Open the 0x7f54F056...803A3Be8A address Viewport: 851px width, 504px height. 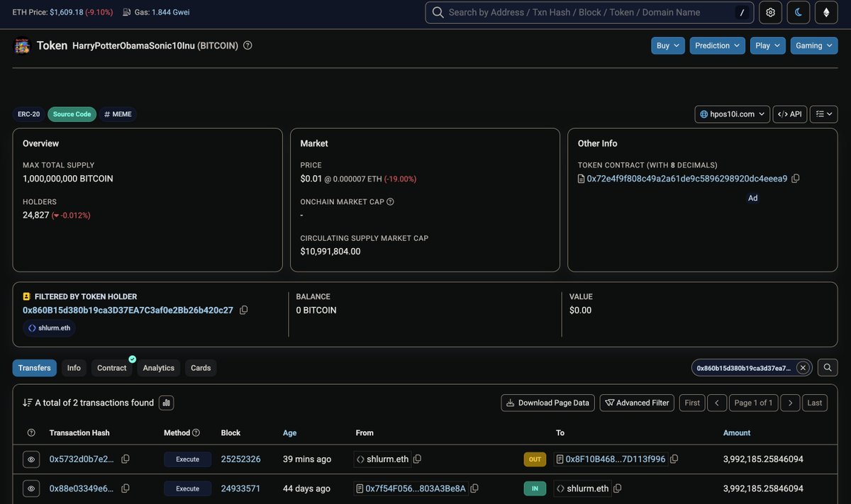tap(416, 488)
